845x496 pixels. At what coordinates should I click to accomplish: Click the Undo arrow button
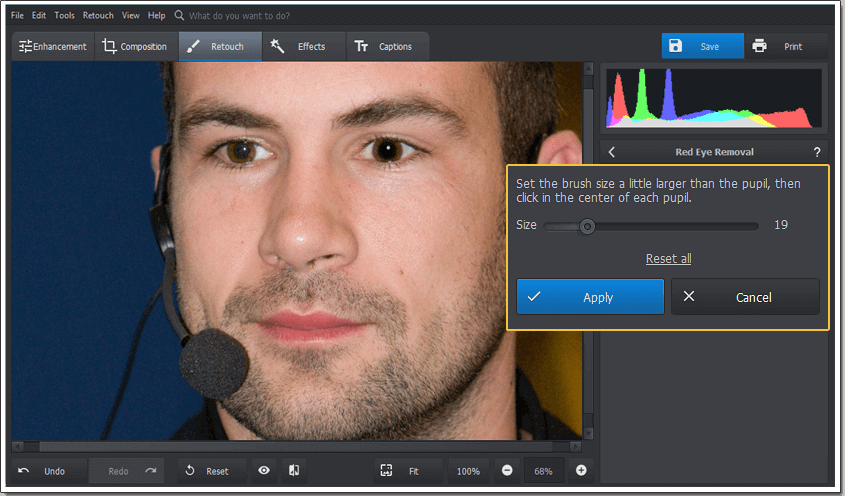(x=24, y=471)
